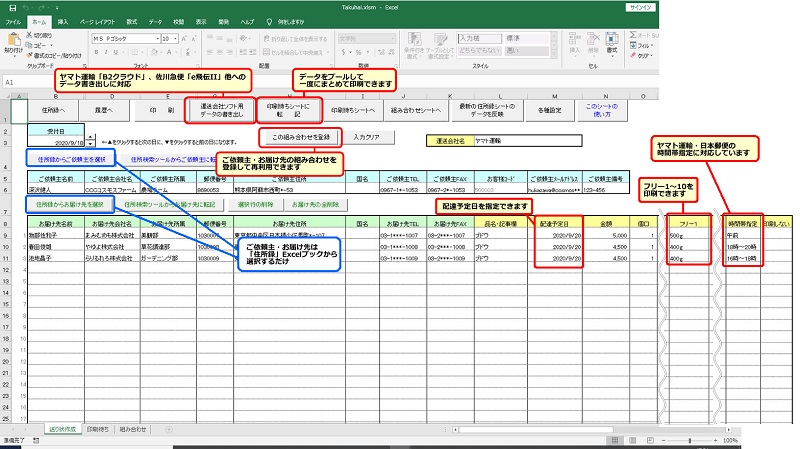Screen dimensions: 800x449
Task: Click the Format Painter brush icon
Action: tap(37, 55)
